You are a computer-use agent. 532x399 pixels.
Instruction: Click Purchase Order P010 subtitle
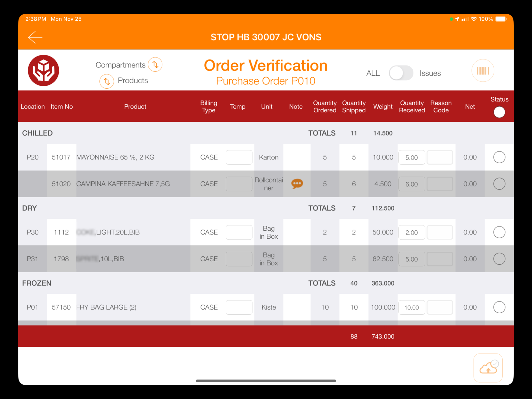click(x=266, y=81)
